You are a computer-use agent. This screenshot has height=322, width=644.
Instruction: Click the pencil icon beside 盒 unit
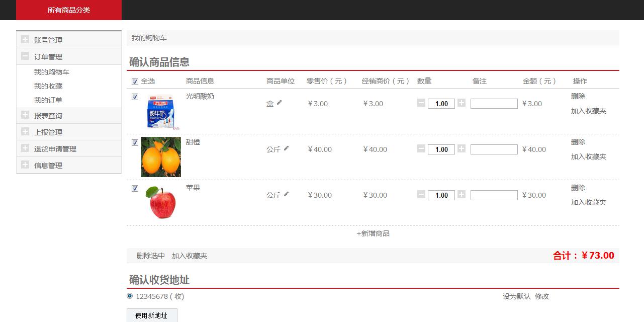[x=280, y=103]
